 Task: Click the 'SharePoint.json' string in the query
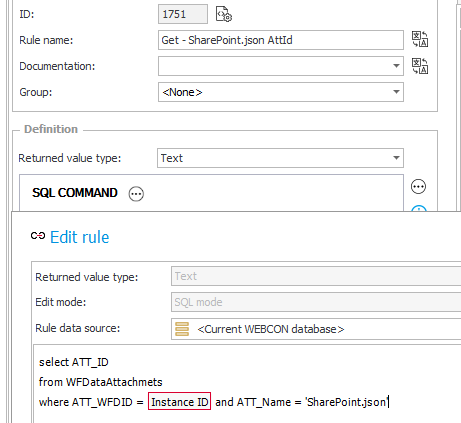tap(347, 402)
